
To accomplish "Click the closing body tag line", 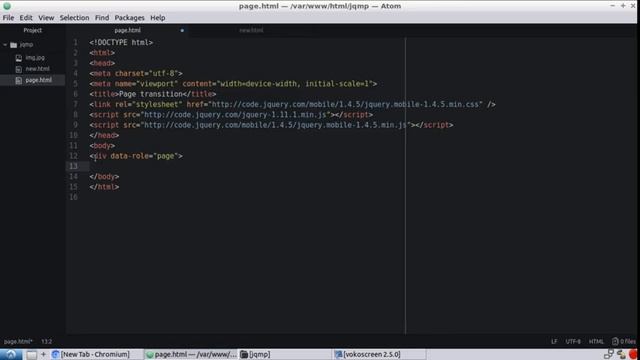I will click(x=104, y=177).
